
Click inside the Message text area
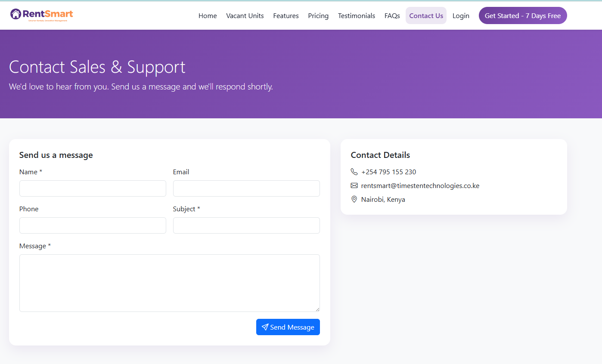tap(170, 283)
